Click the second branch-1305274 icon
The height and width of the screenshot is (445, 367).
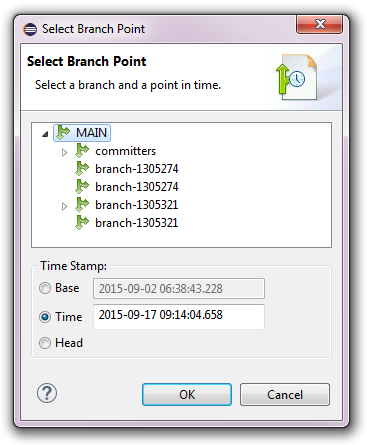pyautogui.click(x=82, y=186)
